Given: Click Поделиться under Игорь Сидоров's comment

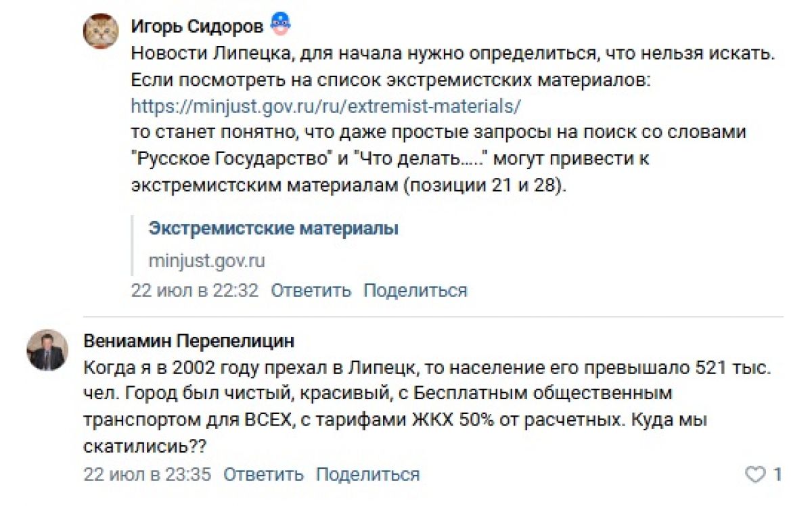Looking at the screenshot, I should coord(415,291).
